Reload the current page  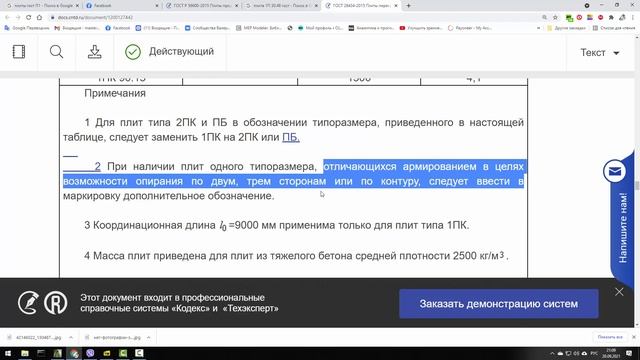[x=29, y=18]
